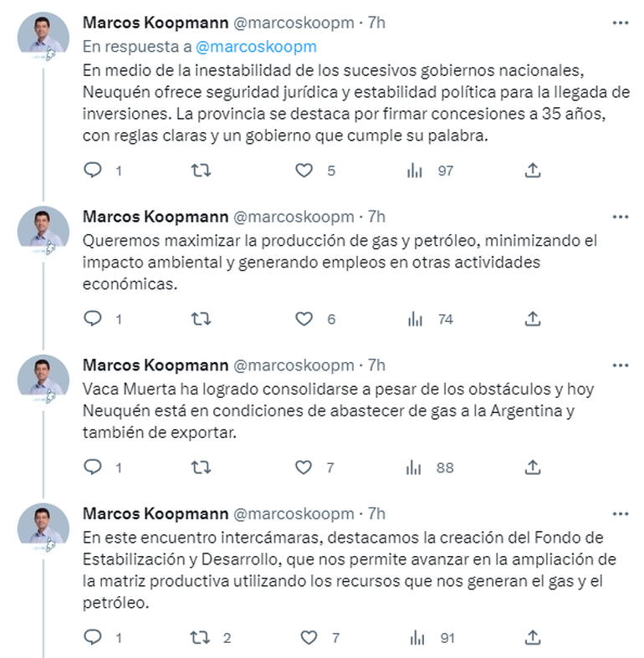This screenshot has width=644, height=658.
Task: Click the avatar on the Vaca Muerta tweet
Action: [43, 376]
